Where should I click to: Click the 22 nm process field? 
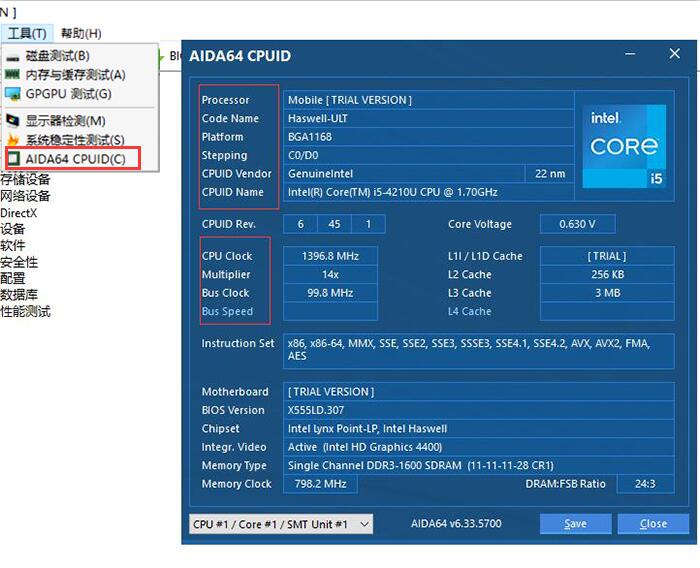(550, 174)
